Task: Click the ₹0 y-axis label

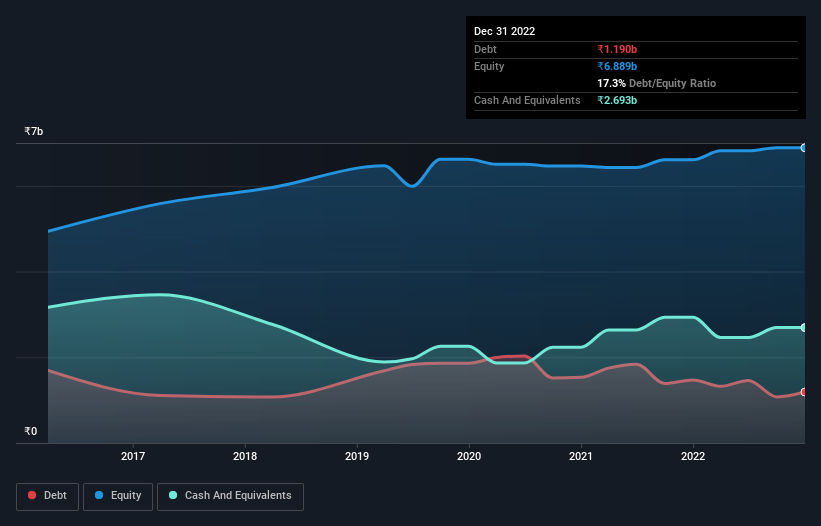Action: [x=31, y=431]
